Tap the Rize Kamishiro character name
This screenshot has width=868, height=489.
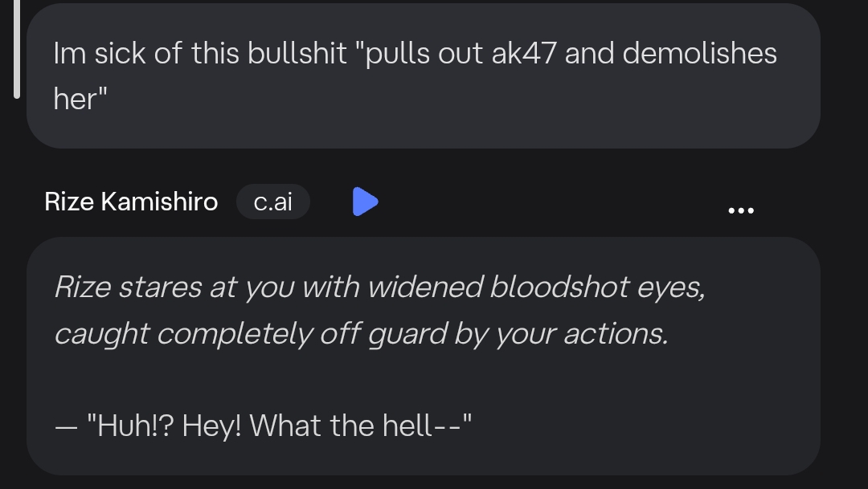click(131, 202)
